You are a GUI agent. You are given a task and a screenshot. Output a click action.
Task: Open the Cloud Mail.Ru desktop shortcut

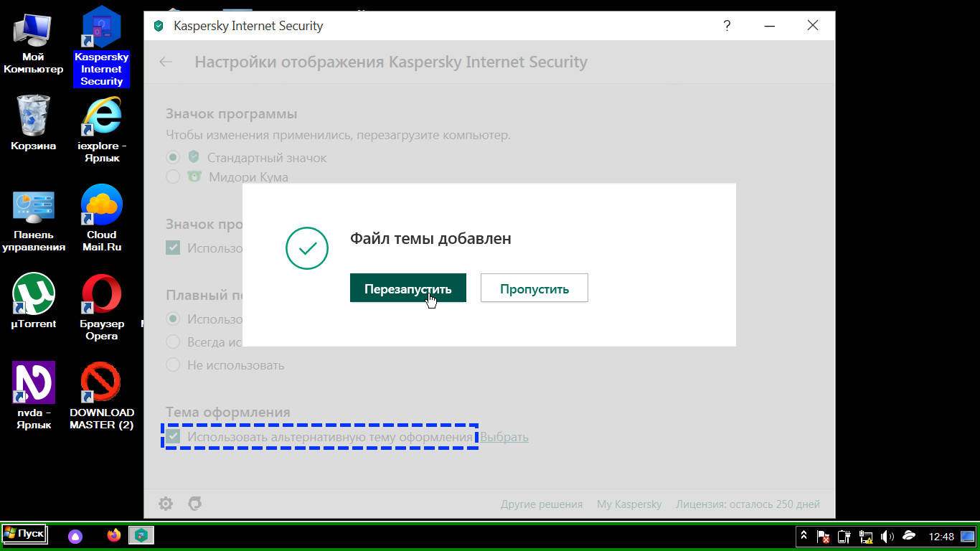pos(101,207)
